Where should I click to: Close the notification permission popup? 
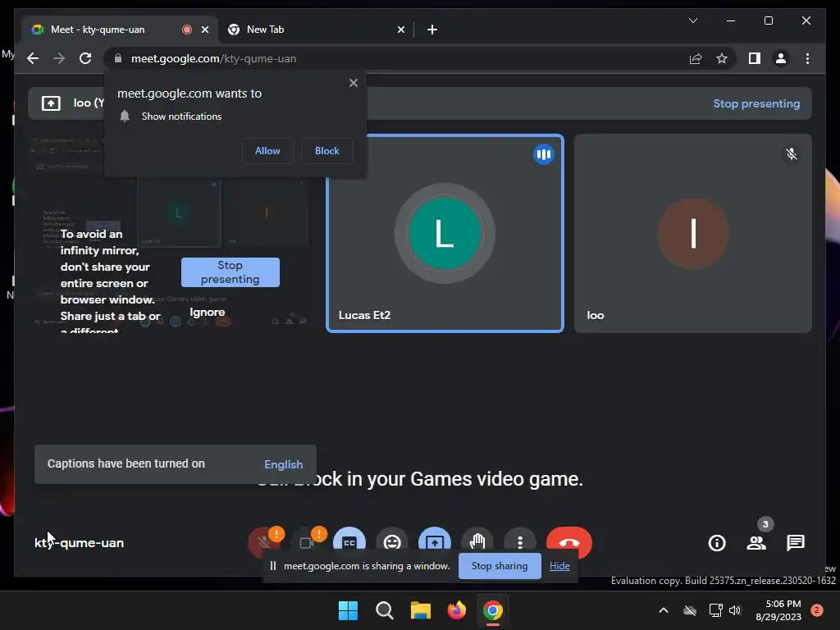(x=353, y=83)
